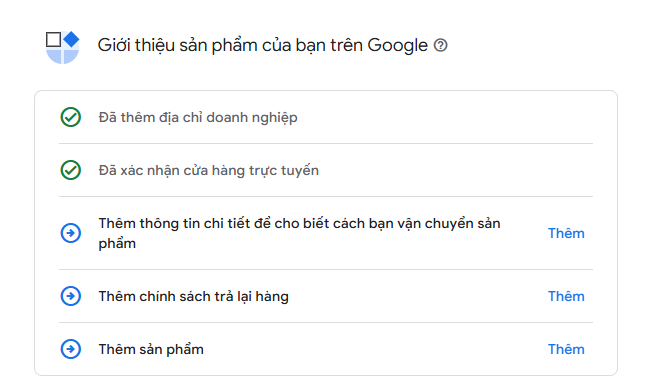Click the blue arrow icon beside Thêm sản phẩm
This screenshot has height=386, width=671.
pyautogui.click(x=71, y=349)
